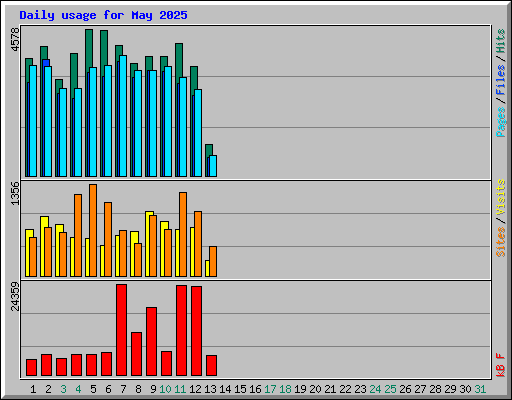Click the cyan Pages bar for day 7
This screenshot has height=400, width=512.
123,116
